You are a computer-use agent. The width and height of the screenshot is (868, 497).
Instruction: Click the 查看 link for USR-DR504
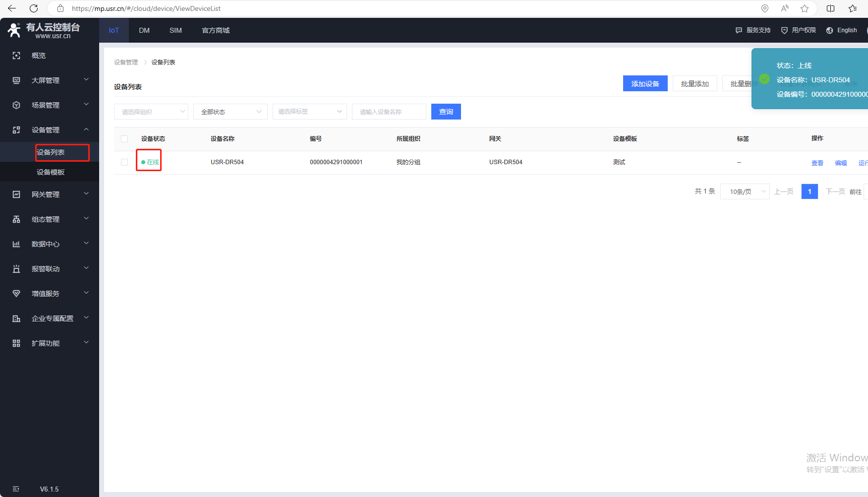coord(817,163)
